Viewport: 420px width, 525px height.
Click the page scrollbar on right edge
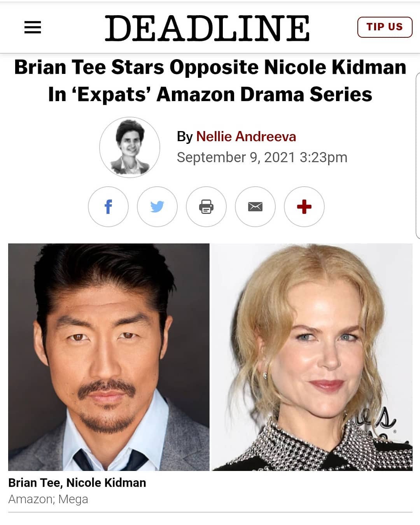pyautogui.click(x=418, y=156)
